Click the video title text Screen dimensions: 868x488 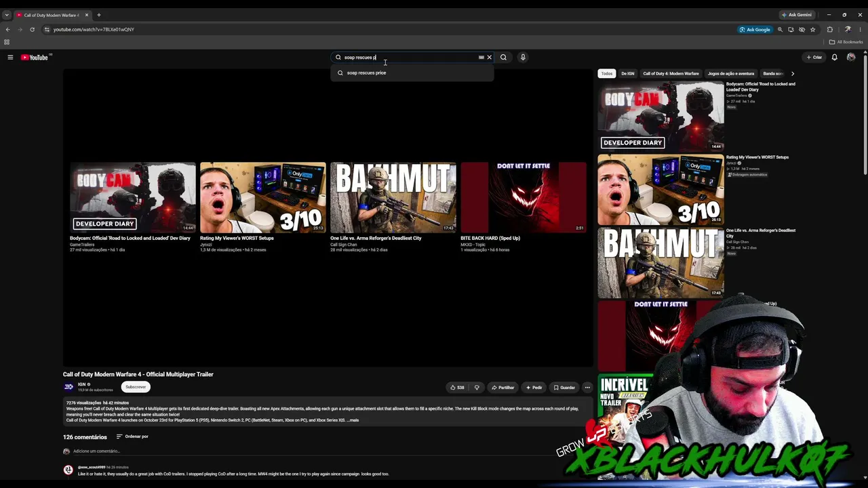click(x=138, y=374)
